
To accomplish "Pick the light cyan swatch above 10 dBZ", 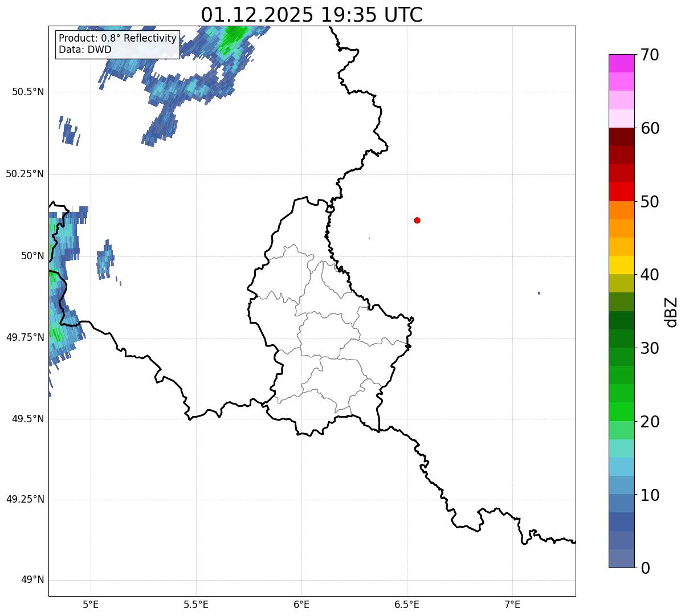I will pyautogui.click(x=621, y=467).
